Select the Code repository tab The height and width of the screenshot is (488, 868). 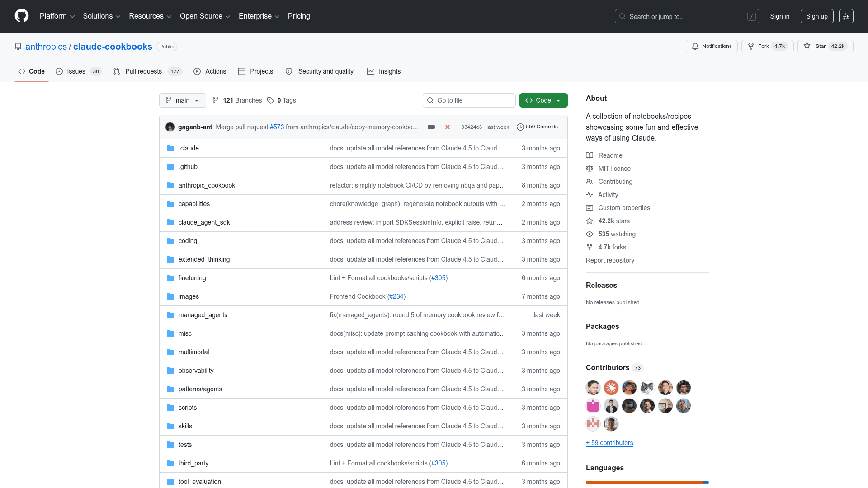click(x=32, y=71)
